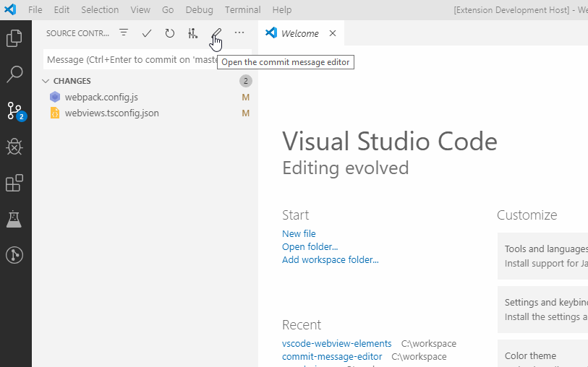Click the webpack.config.js file icon
Viewport: 588px width, 367px height.
[55, 97]
